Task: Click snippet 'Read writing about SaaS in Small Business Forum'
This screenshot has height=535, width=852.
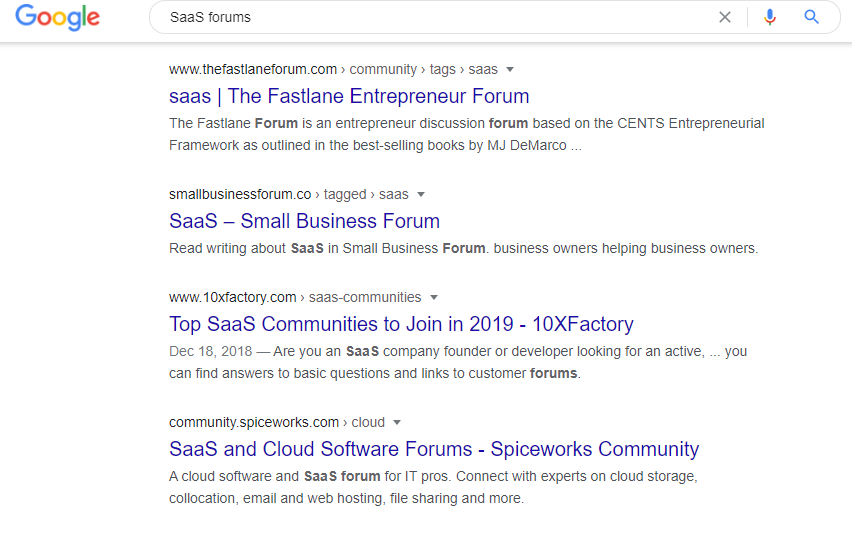Action: coord(463,248)
